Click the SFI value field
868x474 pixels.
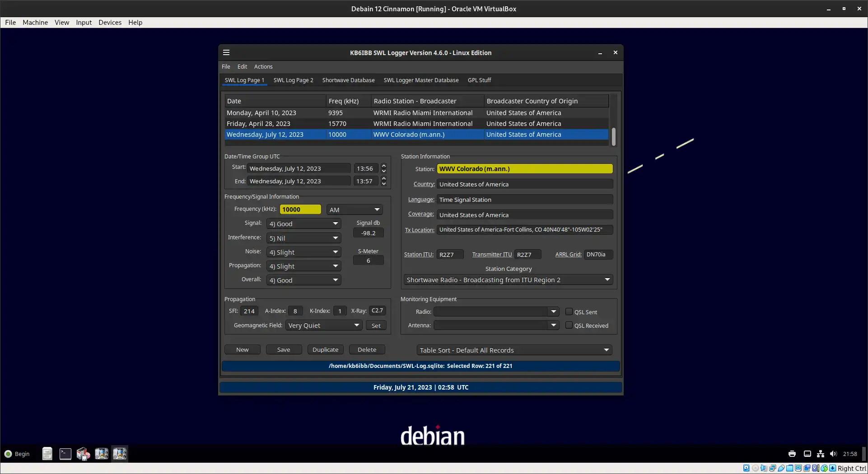pos(249,311)
